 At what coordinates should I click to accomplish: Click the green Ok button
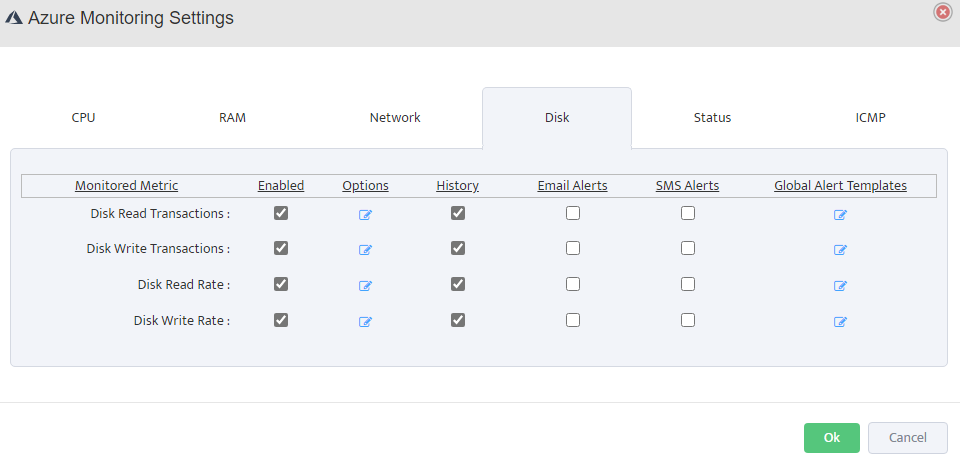[831, 438]
